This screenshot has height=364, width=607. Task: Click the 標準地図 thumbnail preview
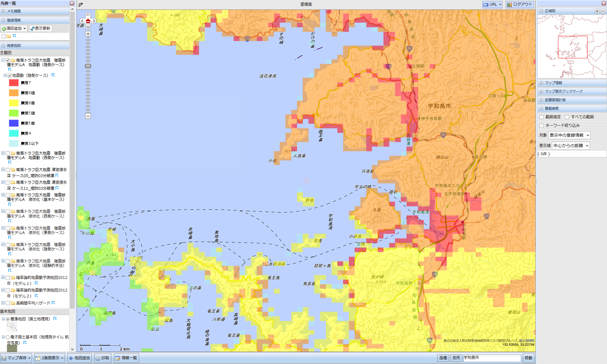tap(12, 327)
